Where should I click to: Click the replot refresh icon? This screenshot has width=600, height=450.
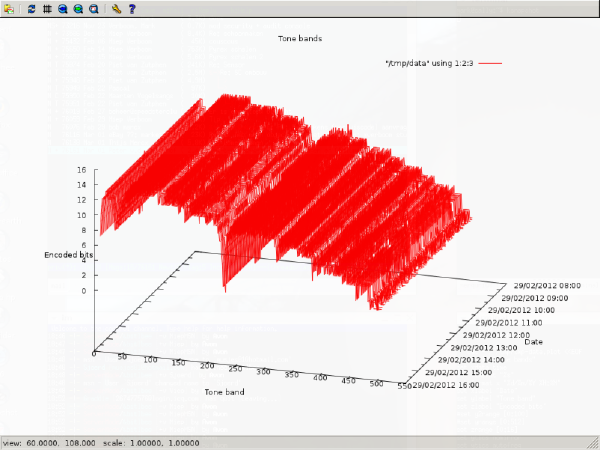point(32,9)
